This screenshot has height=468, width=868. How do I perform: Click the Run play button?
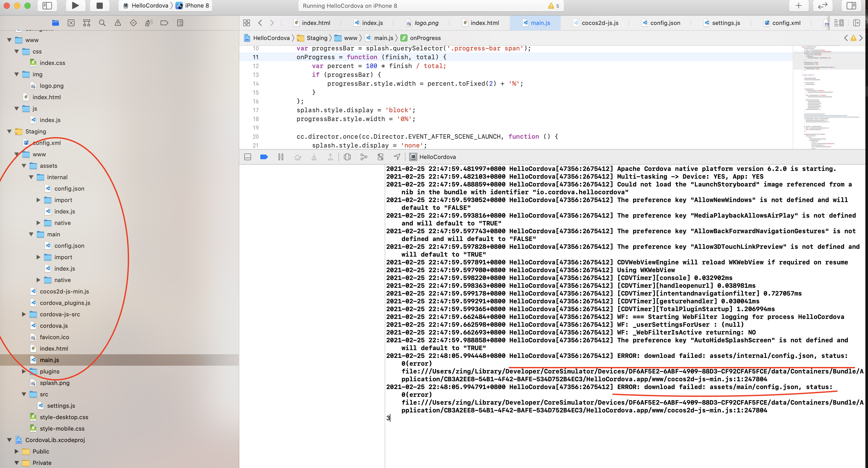point(76,6)
